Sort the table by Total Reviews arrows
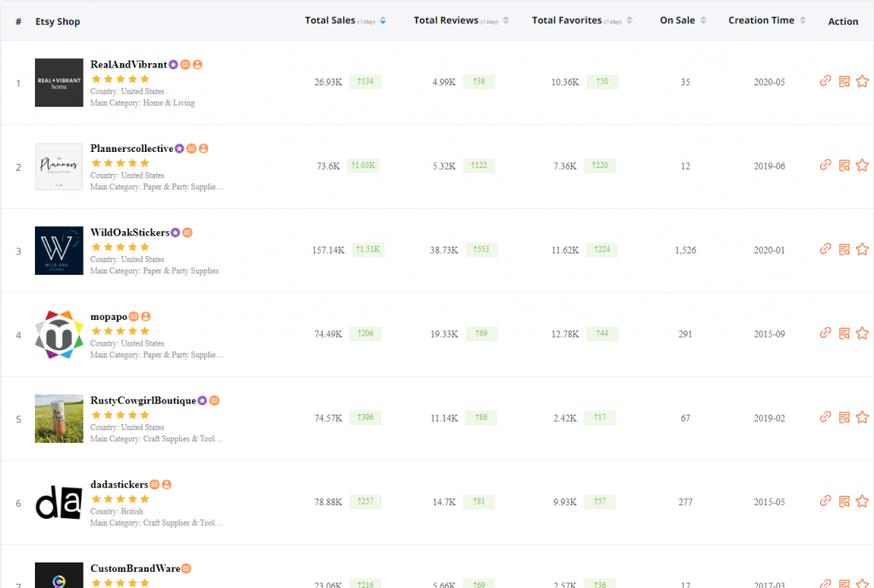This screenshot has height=588, width=874. point(505,20)
